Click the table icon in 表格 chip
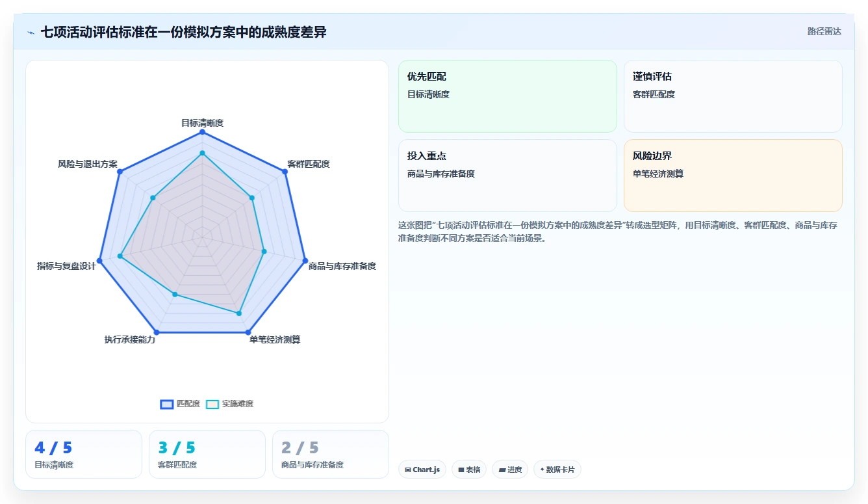The height and width of the screenshot is (504, 868). click(461, 470)
